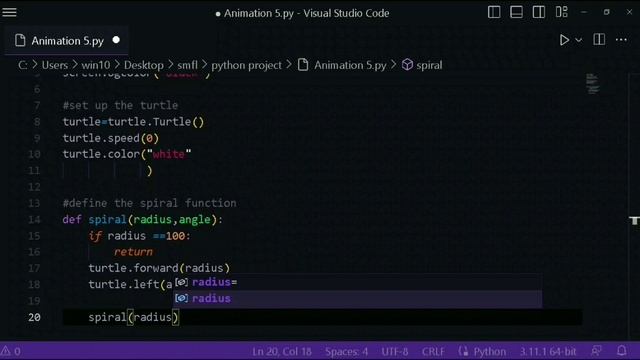The height and width of the screenshot is (360, 640).
Task: Click the 'spiral(radius)' call on line 20
Action: [x=133, y=317]
